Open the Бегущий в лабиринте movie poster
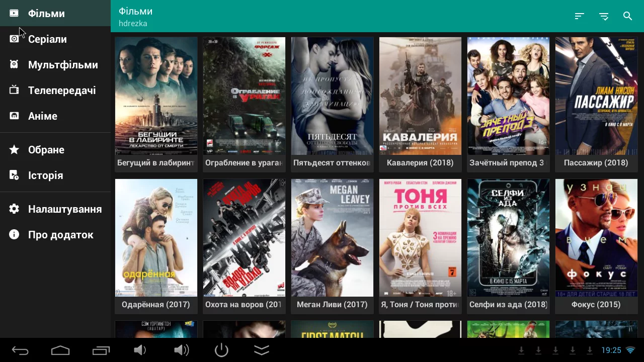Viewport: 644px width, 362px height. pos(156,96)
